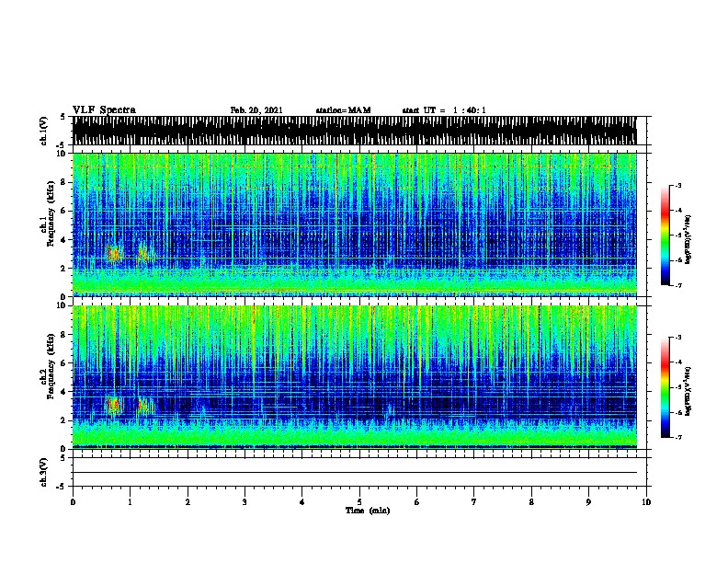Screen dimensions: 728x563
Task: Click the second red burst in the ch.2 spectrogram
Action: click(145, 406)
